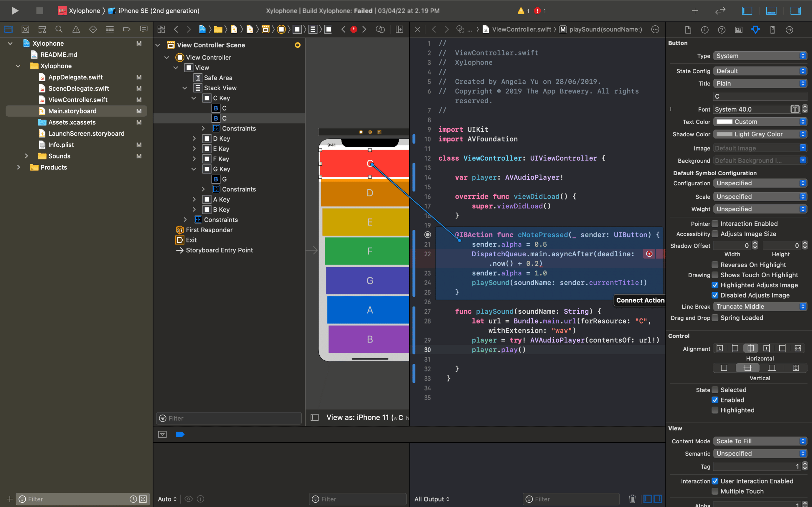Open the button Type dropdown
Viewport: 812px width, 507px height.
point(760,56)
